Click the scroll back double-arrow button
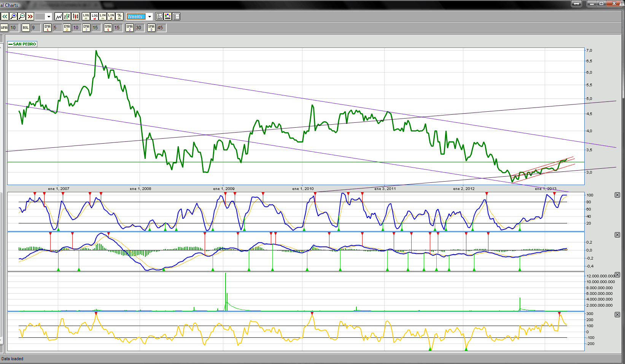625x364 pixels. tap(5, 16)
